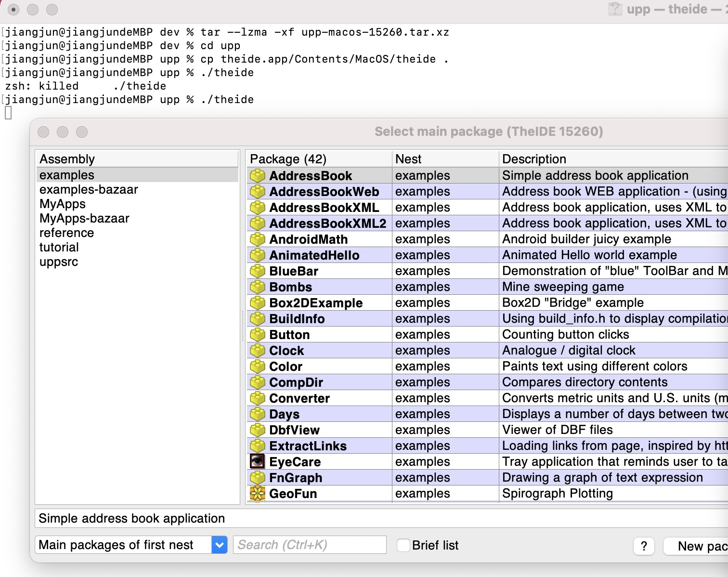Click the FnGraph package icon
Viewport: 728px width, 577px height.
point(258,478)
